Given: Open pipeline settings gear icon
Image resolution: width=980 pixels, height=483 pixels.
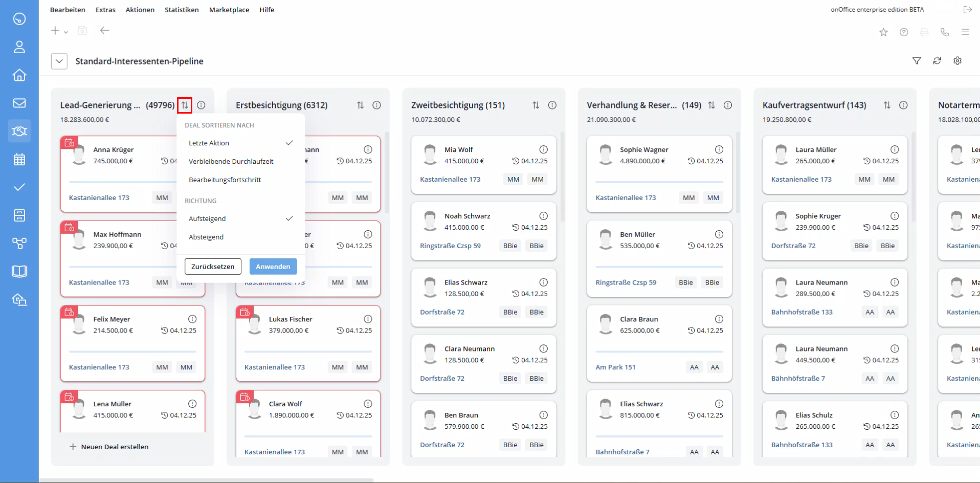Looking at the screenshot, I should (x=957, y=61).
